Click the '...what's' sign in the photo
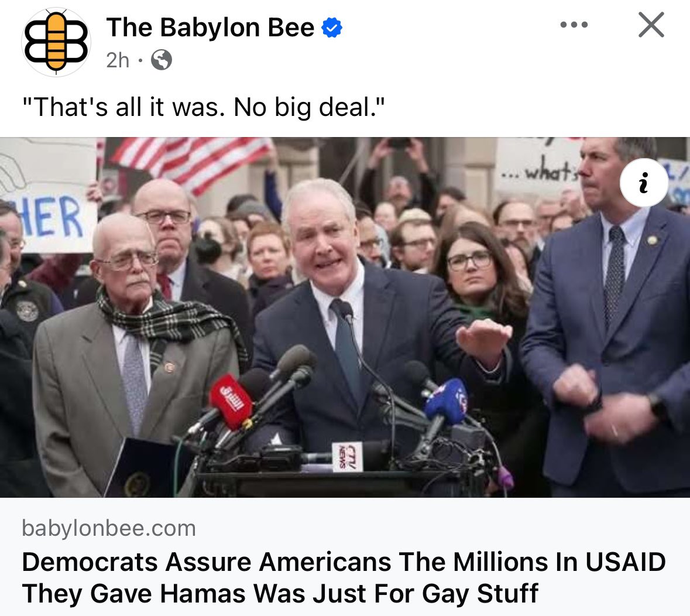Screen dimensions: 690x616 (538, 166)
